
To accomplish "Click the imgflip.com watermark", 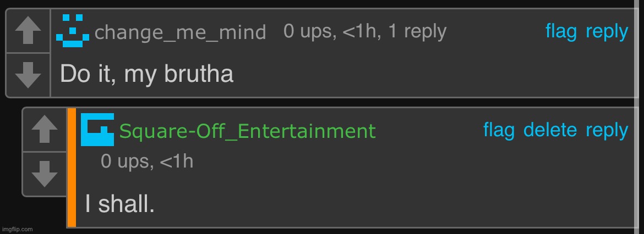I will 17,229.
